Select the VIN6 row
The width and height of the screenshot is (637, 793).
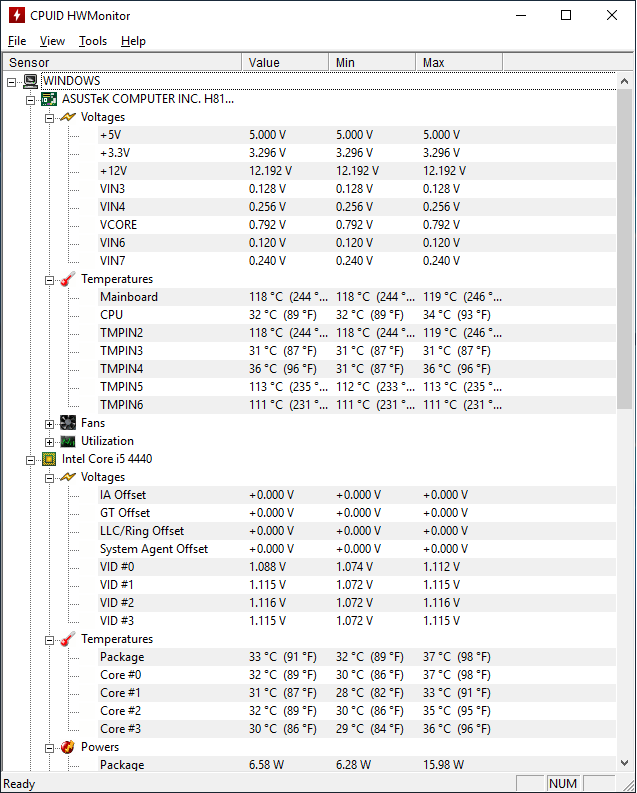click(x=357, y=243)
